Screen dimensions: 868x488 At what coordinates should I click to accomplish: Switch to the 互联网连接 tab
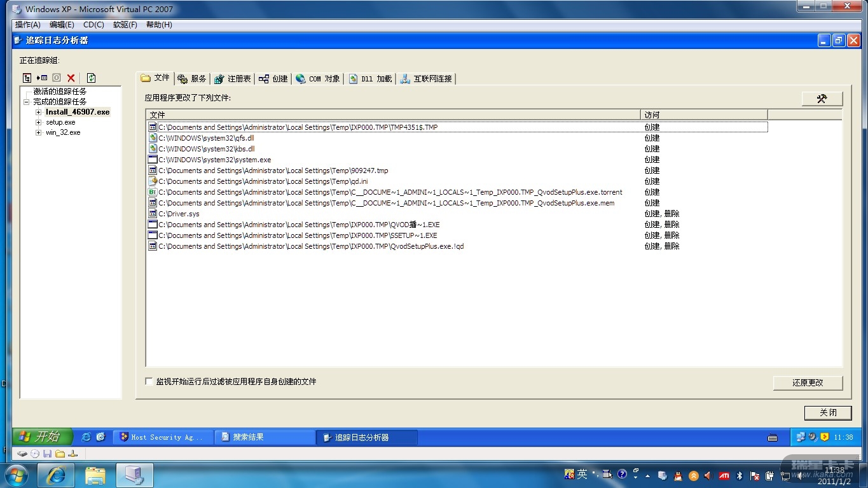426,79
